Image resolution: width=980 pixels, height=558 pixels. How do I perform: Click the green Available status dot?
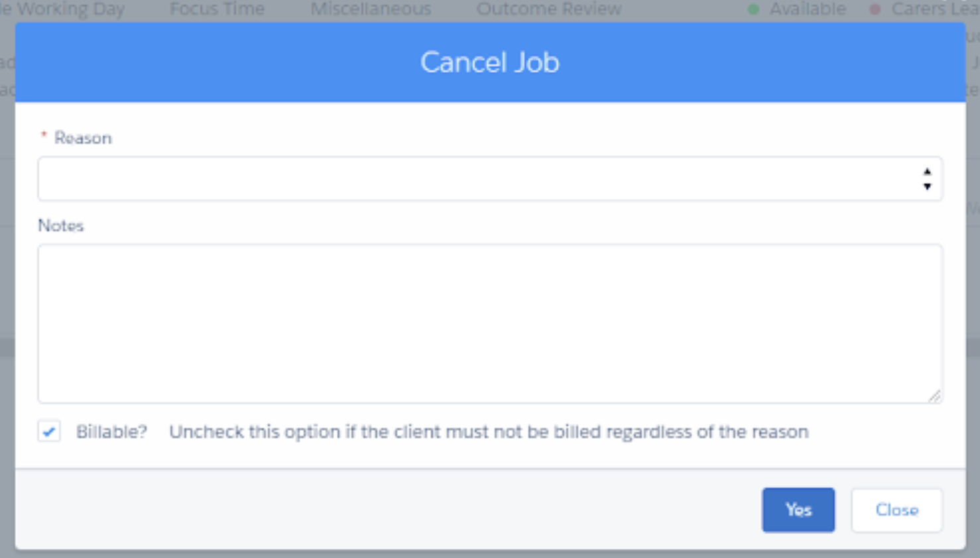(x=753, y=9)
